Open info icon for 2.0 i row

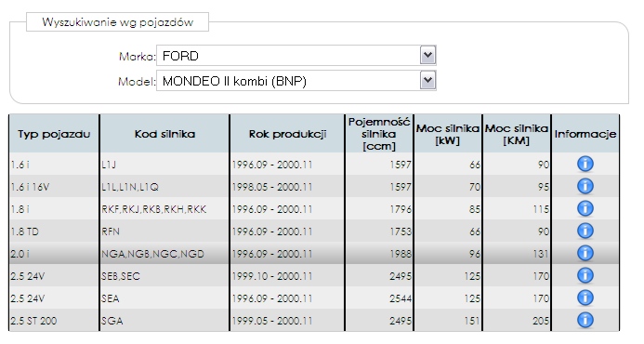tap(585, 253)
